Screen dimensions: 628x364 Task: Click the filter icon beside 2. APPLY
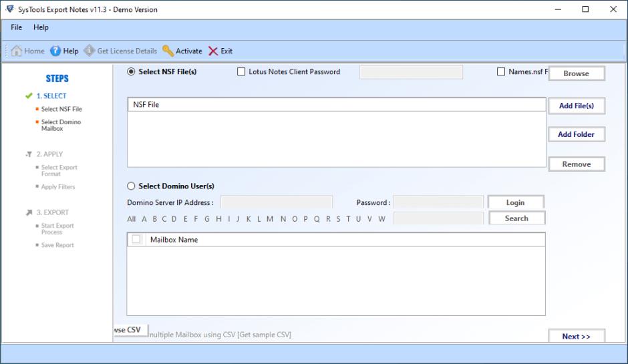click(x=29, y=154)
